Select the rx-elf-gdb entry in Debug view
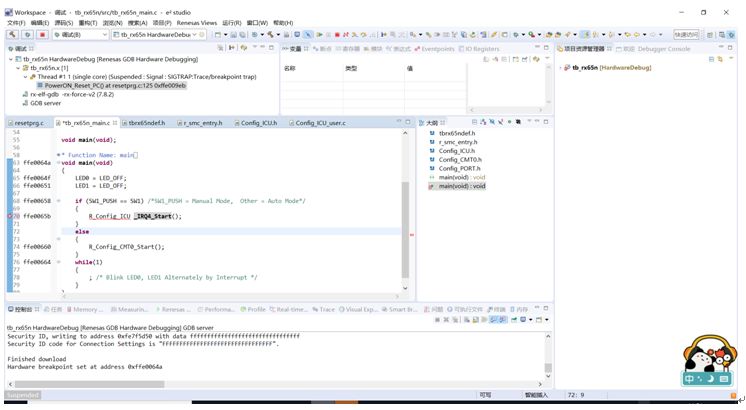This screenshot has width=746, height=410. point(68,94)
